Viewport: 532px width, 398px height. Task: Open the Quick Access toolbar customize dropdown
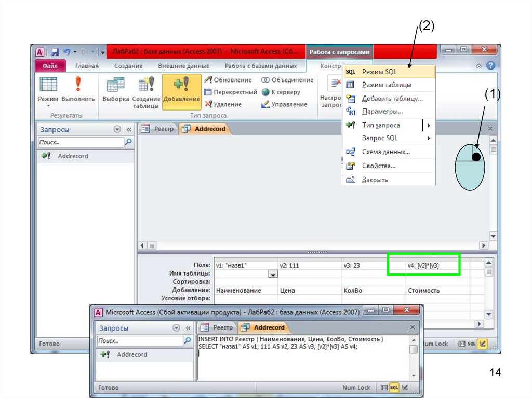point(102,52)
